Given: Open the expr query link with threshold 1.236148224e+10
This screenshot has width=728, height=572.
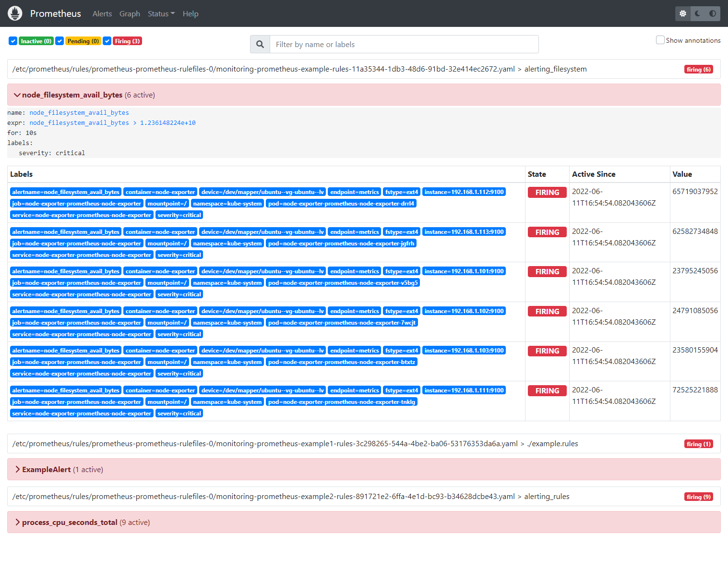Looking at the screenshot, I should click(112, 122).
